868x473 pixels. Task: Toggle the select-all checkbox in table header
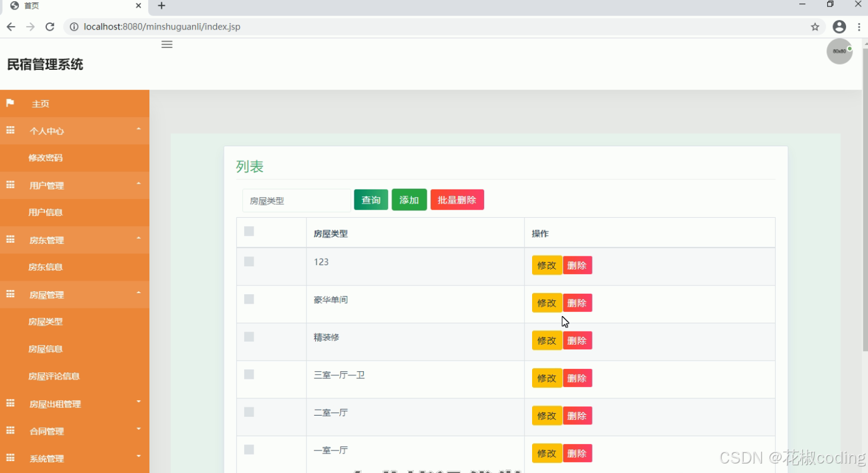[x=249, y=231]
